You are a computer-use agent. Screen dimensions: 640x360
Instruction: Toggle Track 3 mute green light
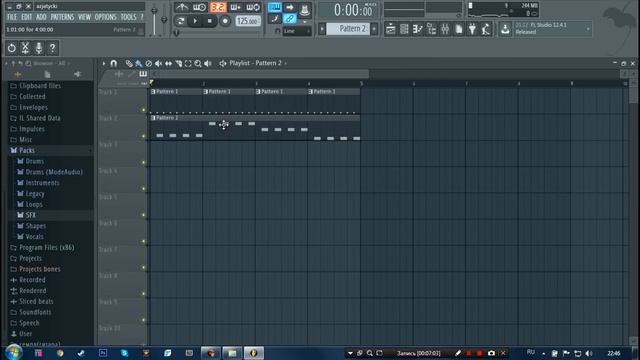click(x=144, y=162)
